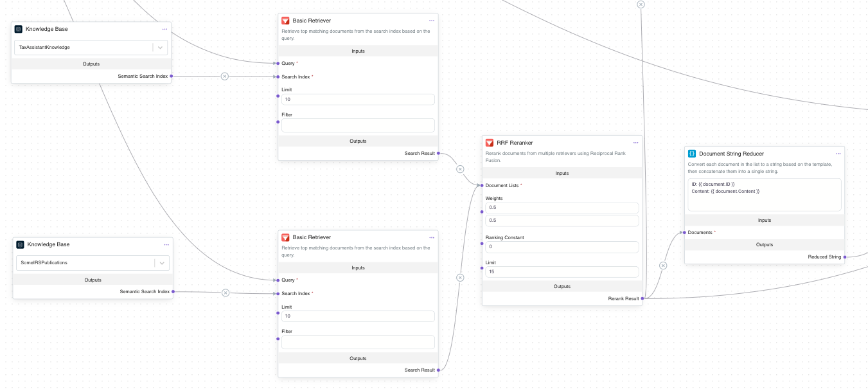
Task: Click the document template text area
Action: tap(764, 194)
